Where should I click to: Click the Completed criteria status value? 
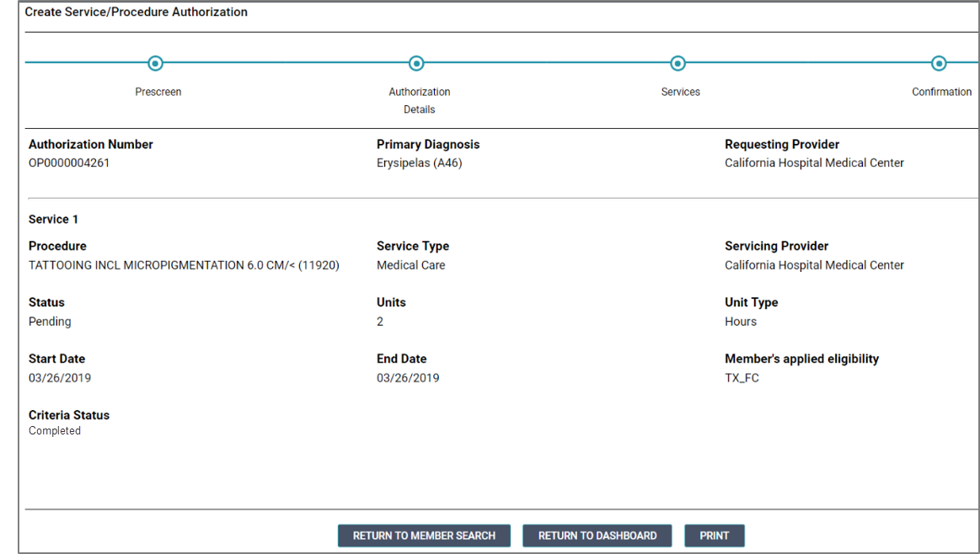[55, 431]
